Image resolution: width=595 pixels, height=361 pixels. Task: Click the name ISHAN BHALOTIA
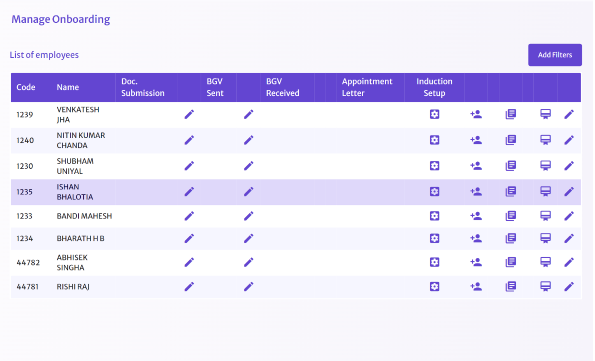tap(75, 192)
